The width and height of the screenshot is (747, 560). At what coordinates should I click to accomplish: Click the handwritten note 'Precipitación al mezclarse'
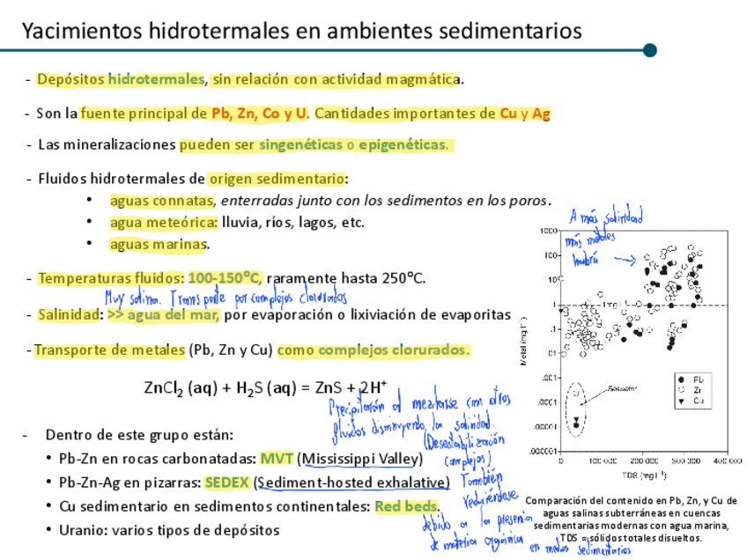tap(393, 405)
